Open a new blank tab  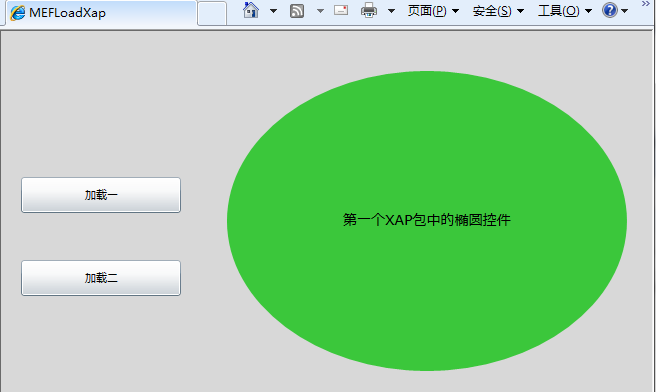[x=212, y=13]
